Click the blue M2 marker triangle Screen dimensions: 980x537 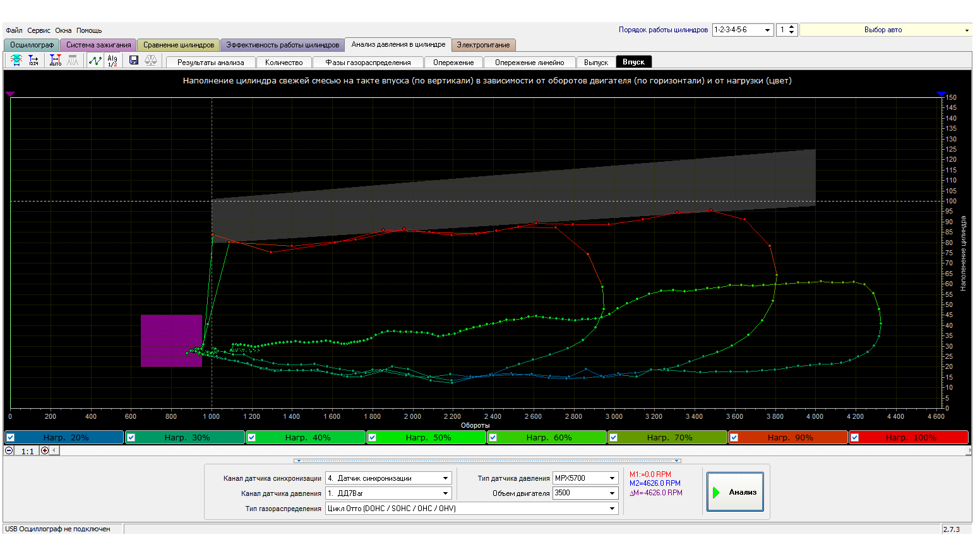[x=941, y=94]
